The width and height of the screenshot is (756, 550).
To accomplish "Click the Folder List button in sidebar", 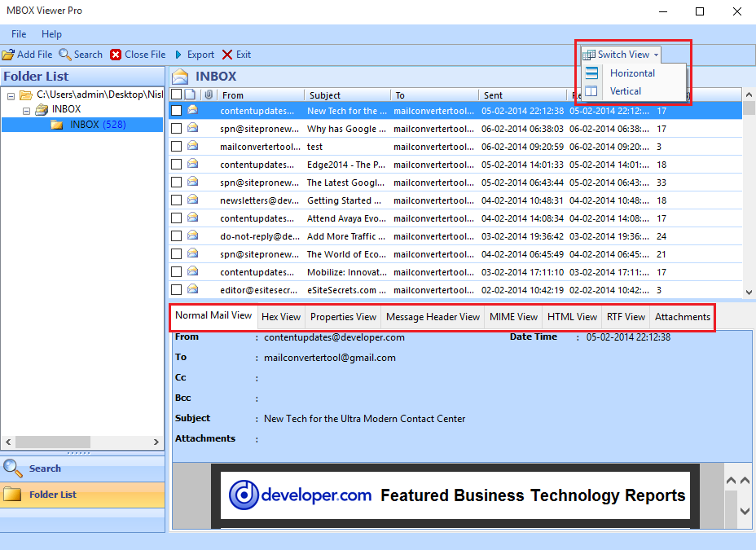I will tap(53, 495).
